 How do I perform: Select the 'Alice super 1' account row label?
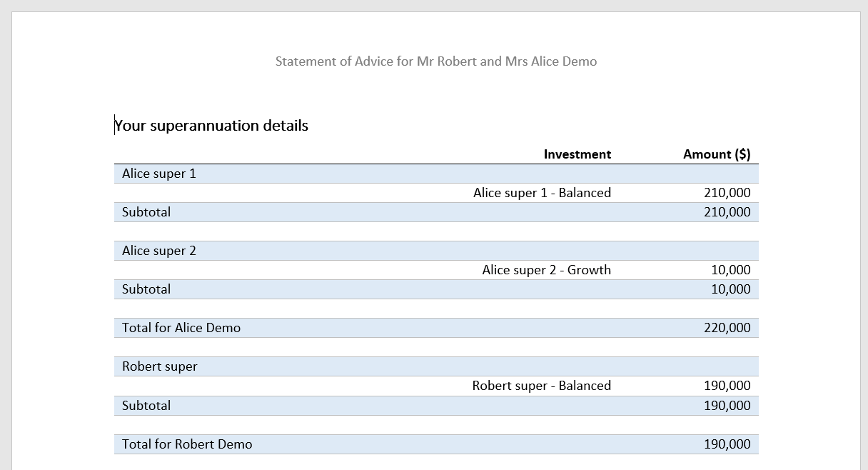[x=158, y=174]
